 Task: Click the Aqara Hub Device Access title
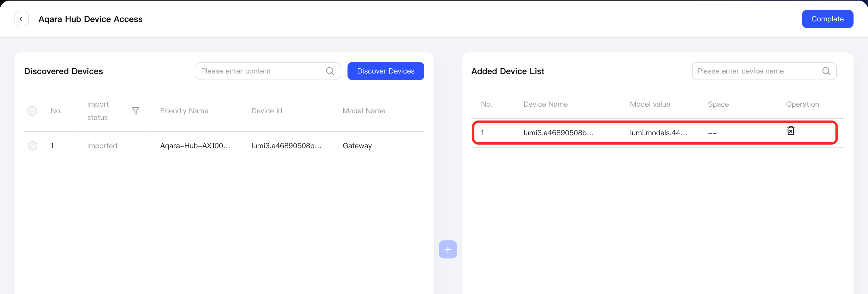90,19
